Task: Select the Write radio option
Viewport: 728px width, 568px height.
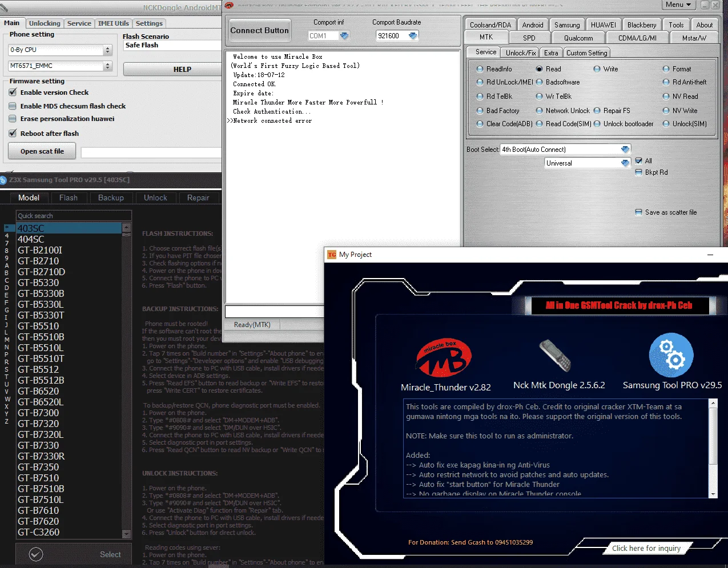Action: [597, 69]
